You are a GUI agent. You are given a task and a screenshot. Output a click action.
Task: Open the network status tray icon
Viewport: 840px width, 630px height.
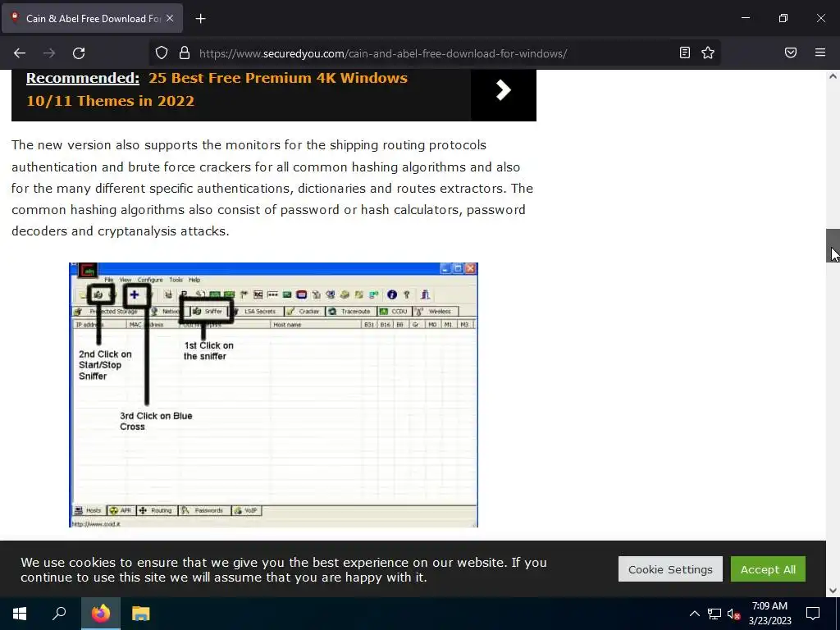click(714, 614)
